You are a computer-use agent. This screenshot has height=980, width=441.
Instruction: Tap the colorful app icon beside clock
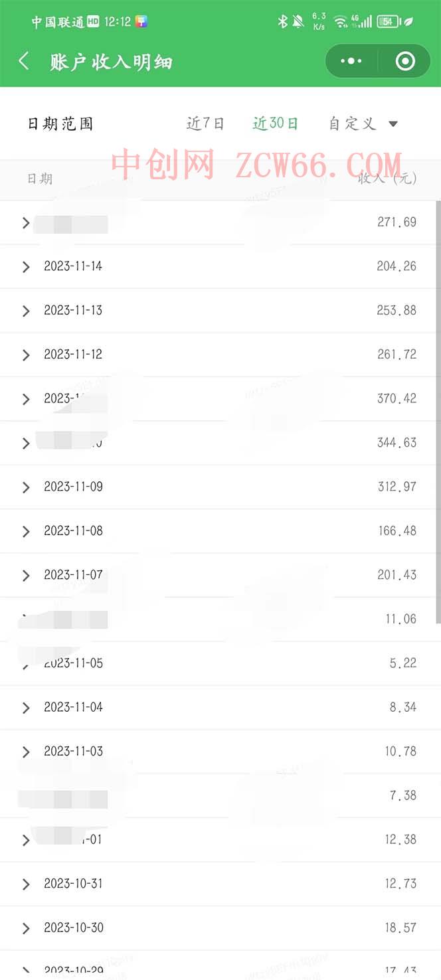point(141,21)
